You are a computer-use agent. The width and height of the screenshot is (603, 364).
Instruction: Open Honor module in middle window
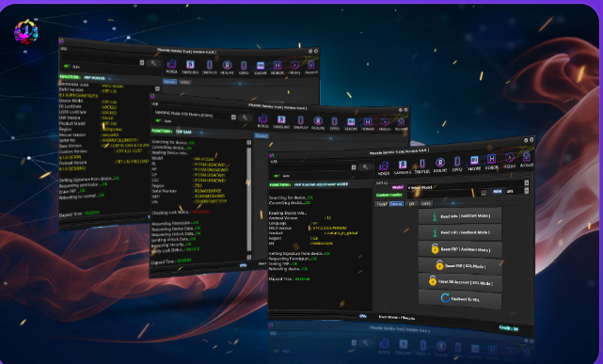(368, 124)
